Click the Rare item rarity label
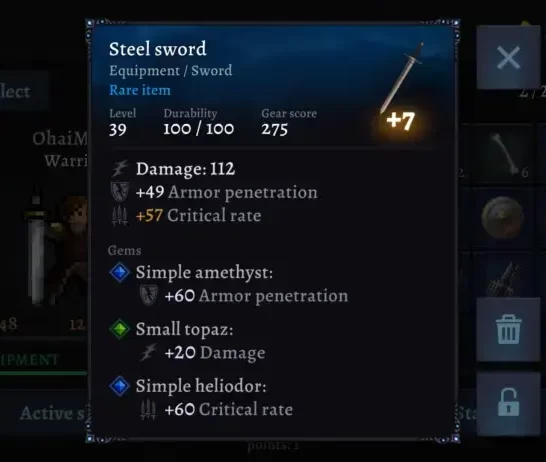This screenshot has height=462, width=546. point(140,90)
